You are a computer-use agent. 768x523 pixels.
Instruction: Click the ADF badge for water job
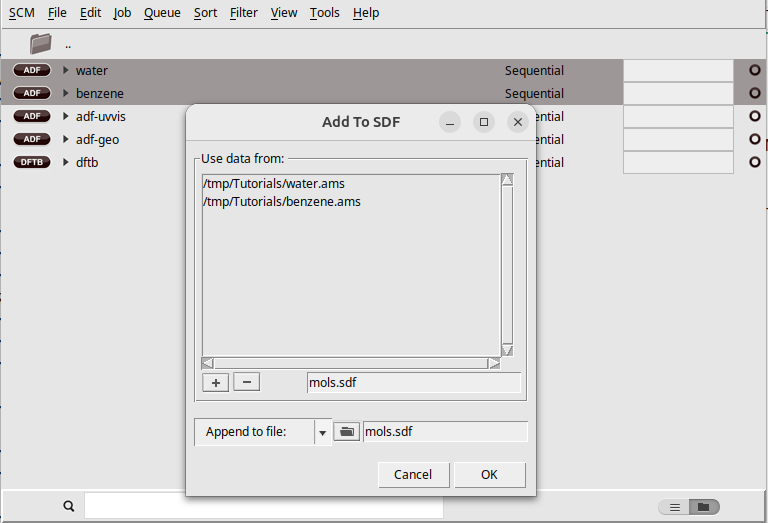click(x=32, y=71)
